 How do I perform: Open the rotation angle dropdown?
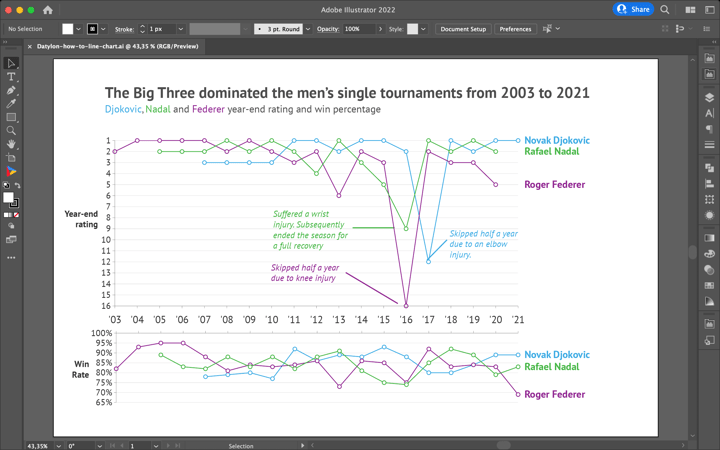pyautogui.click(x=99, y=445)
